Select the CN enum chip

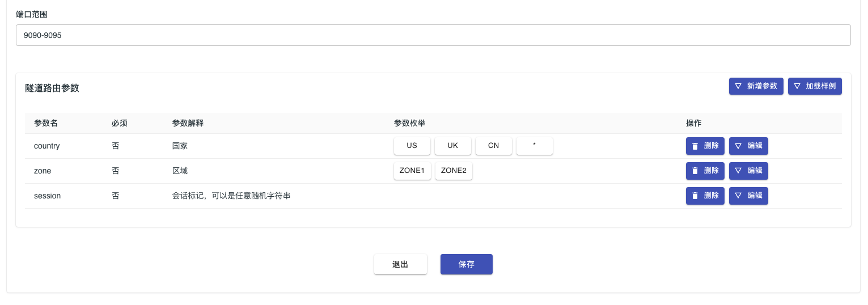[x=493, y=146]
